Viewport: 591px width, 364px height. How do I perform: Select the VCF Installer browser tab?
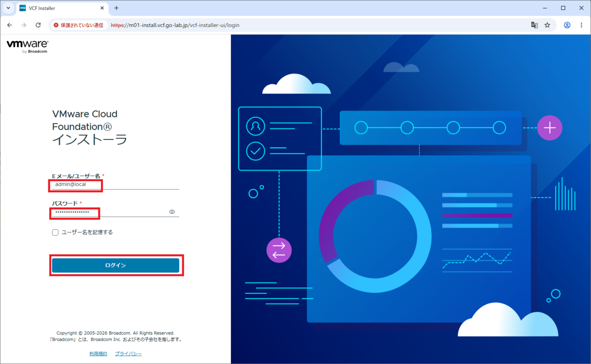tap(62, 8)
